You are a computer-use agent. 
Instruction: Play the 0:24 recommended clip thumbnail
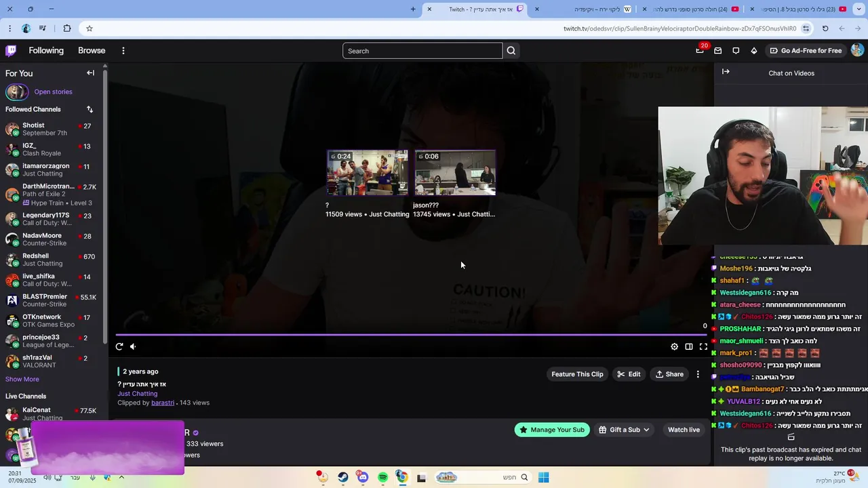click(x=367, y=173)
